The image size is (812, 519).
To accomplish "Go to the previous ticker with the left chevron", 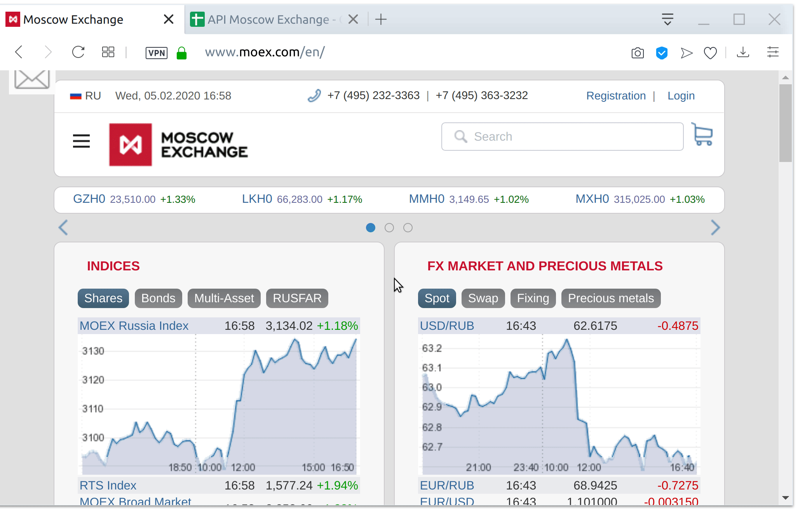I will (x=63, y=228).
